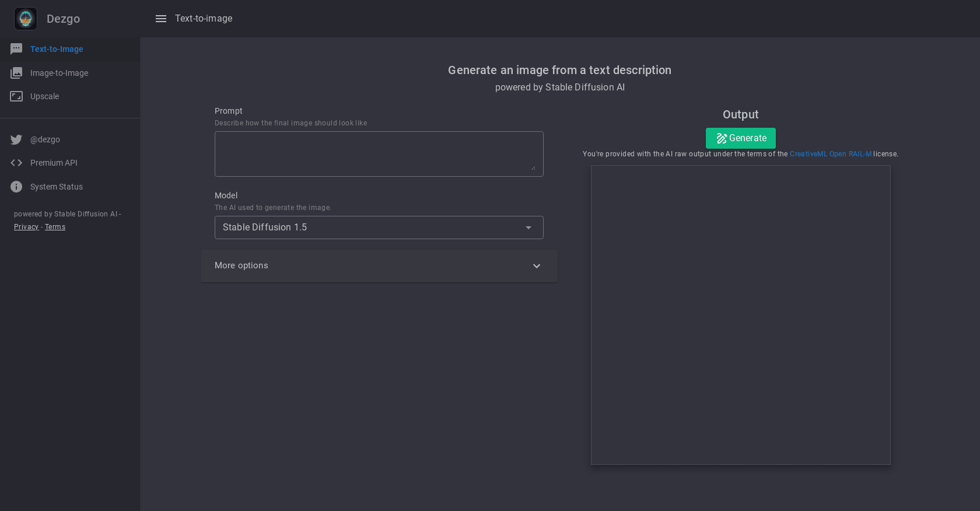
Task: Click the green Generate button
Action: click(x=741, y=138)
